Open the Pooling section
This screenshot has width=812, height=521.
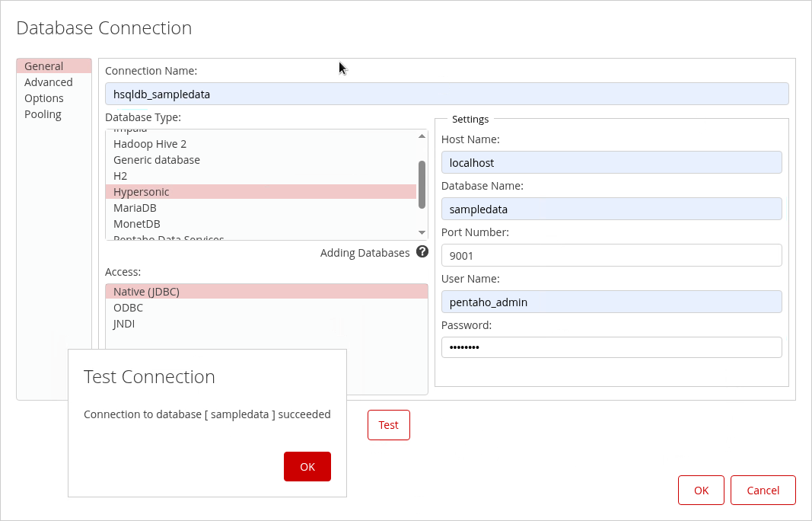coord(43,114)
